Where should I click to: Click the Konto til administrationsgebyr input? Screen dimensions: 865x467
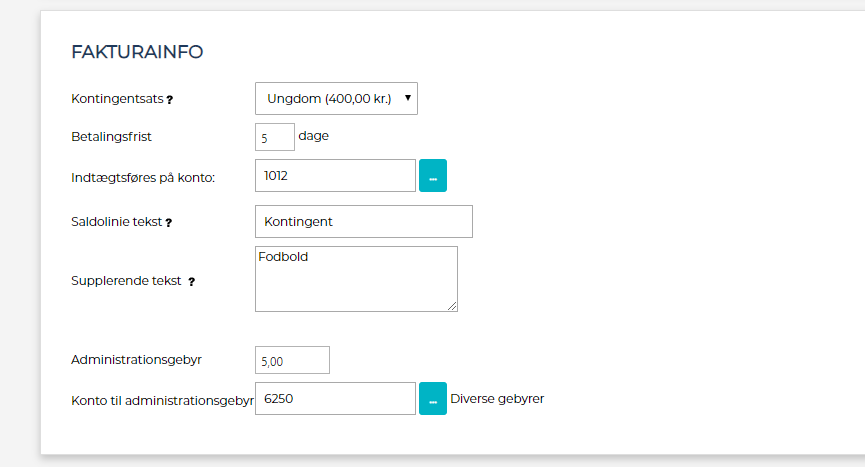[335, 398]
